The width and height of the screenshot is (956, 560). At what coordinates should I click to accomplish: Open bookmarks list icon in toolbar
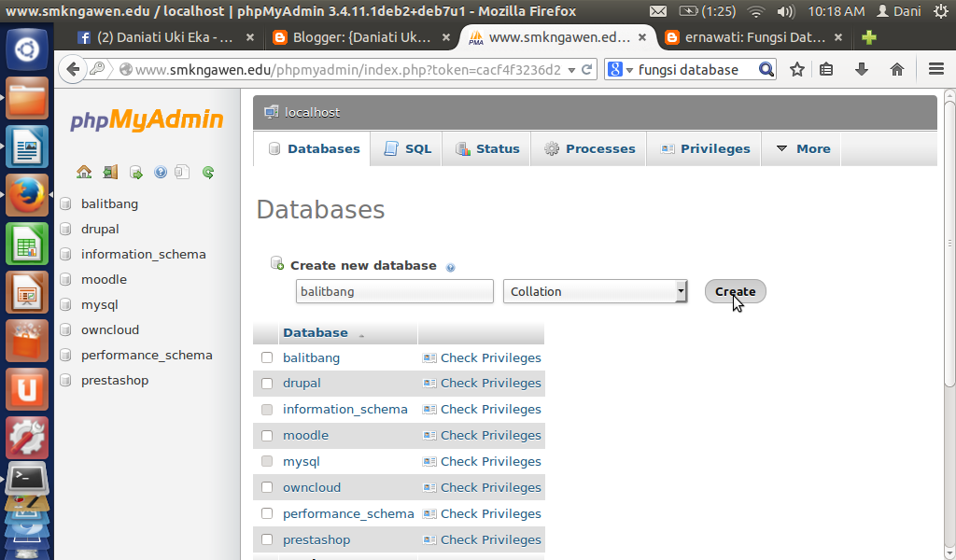point(826,69)
